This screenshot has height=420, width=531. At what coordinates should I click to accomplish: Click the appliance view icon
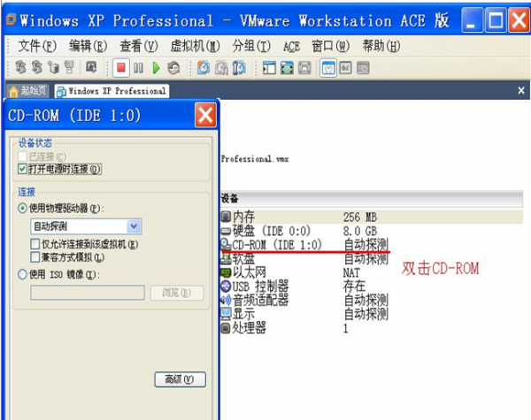[345, 68]
